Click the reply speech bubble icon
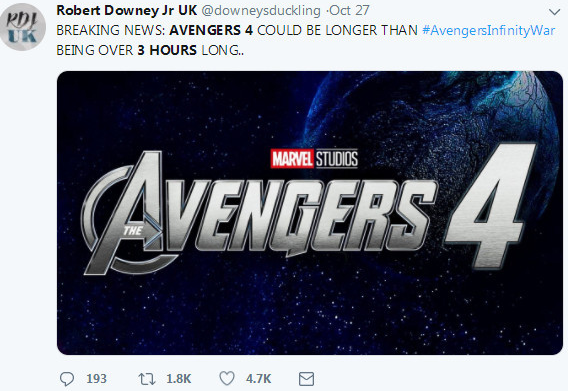 click(67, 379)
